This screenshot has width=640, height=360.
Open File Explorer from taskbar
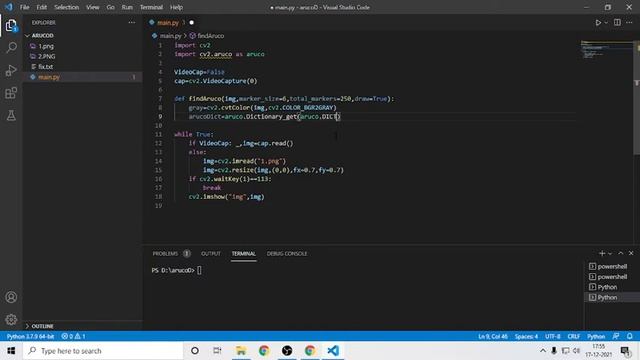[x=241, y=351]
